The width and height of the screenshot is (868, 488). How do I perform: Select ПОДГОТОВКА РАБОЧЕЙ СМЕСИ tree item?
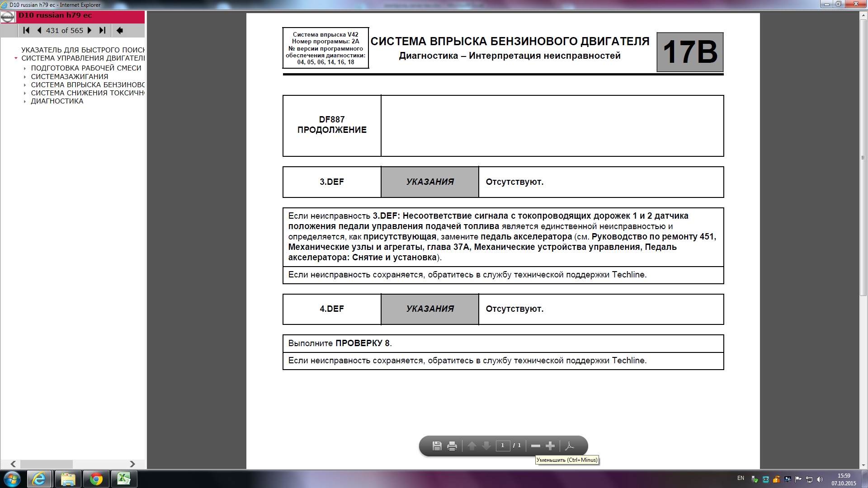(86, 68)
